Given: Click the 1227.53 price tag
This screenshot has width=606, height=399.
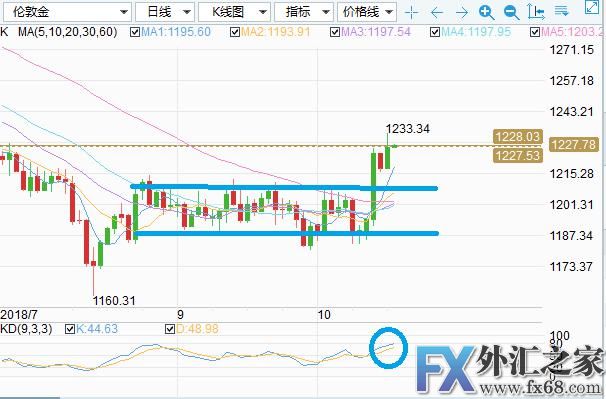Looking at the screenshot, I should tap(517, 155).
